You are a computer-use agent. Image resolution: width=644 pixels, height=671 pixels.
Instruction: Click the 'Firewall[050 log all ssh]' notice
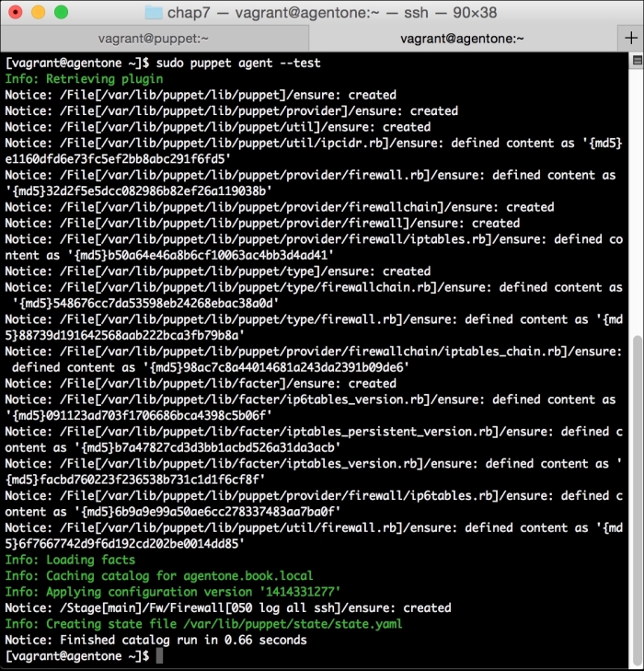pos(227,607)
